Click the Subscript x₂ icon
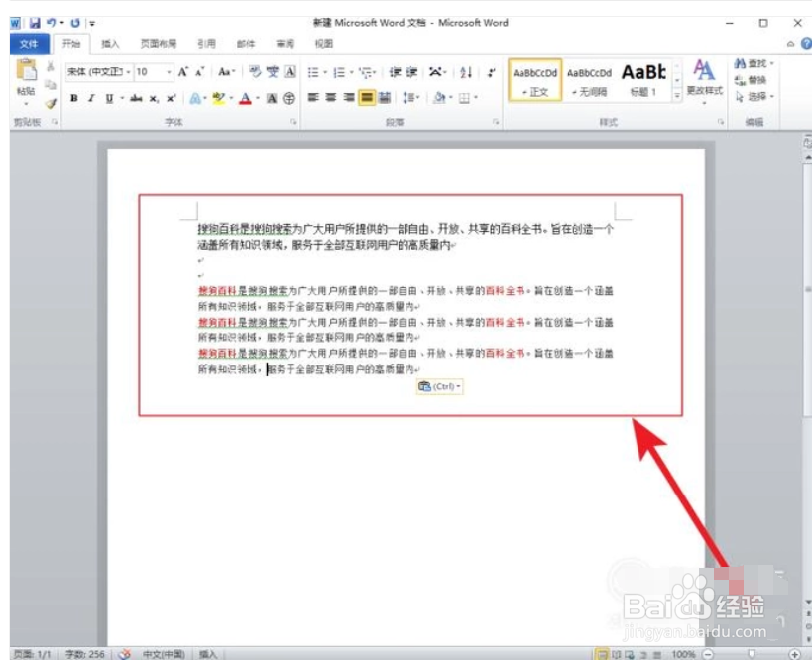Viewport: 812px width, 660px height. 154,98
